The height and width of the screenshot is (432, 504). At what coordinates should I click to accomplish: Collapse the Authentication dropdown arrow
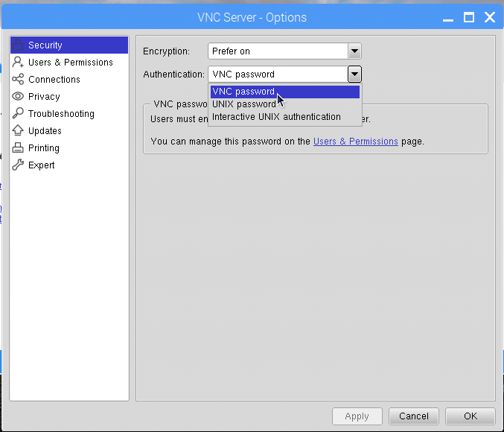(x=354, y=74)
